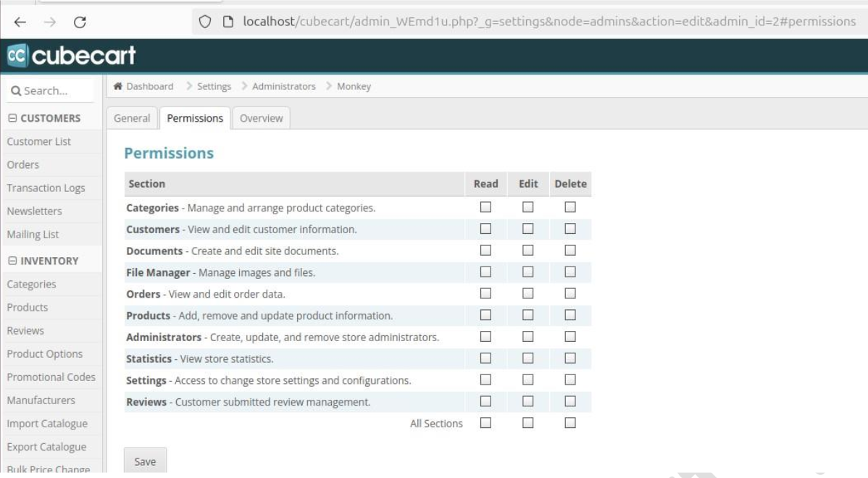
Task: Click the shield tracking protection icon
Action: 205,22
